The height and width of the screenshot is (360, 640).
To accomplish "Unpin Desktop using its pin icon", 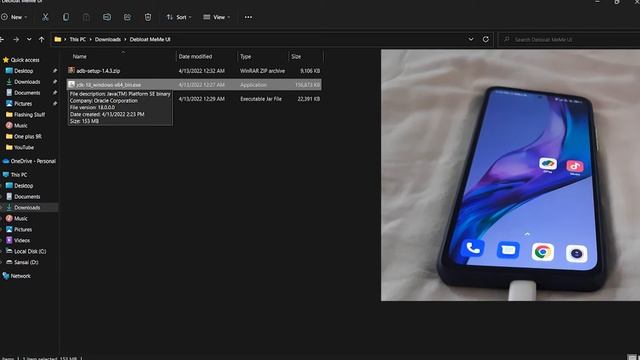I will [x=55, y=71].
